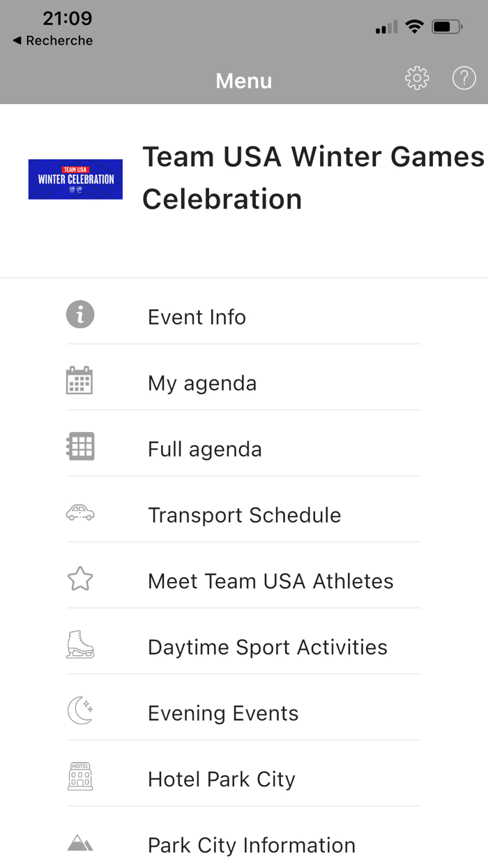
Task: Tap the hotel building icon for Hotel Park City
Action: click(x=79, y=777)
